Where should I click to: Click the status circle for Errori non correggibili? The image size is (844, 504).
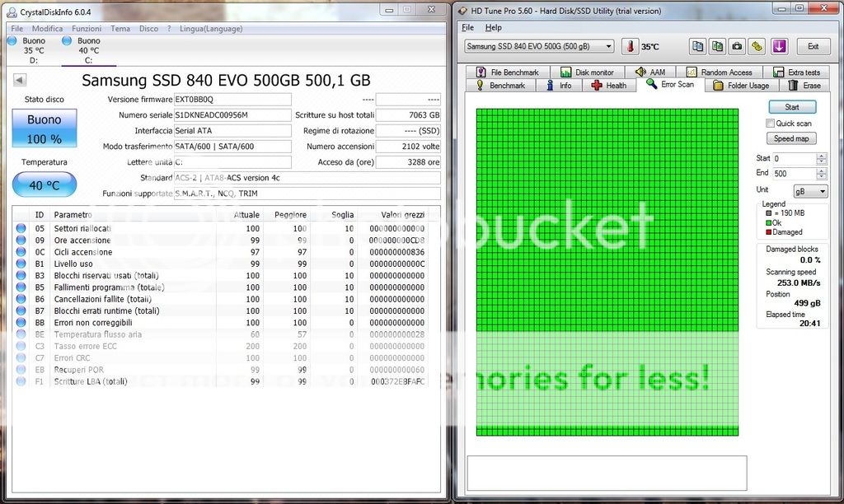point(21,322)
